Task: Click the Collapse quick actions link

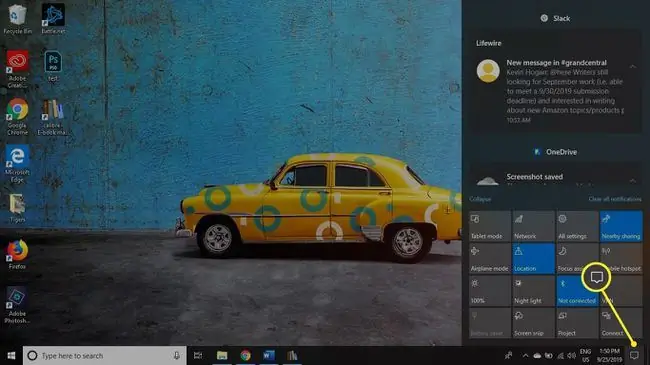Action: 480,199
